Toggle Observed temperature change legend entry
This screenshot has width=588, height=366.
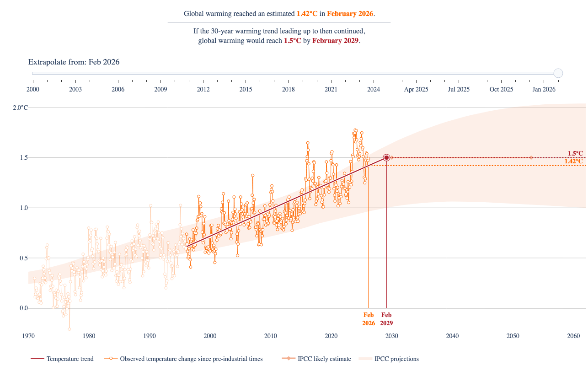[183, 359]
